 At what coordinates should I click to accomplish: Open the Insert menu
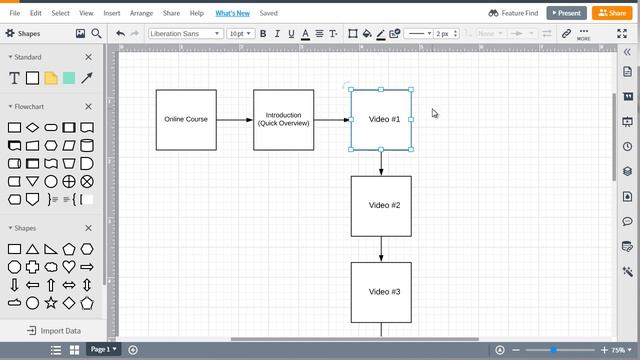112,13
